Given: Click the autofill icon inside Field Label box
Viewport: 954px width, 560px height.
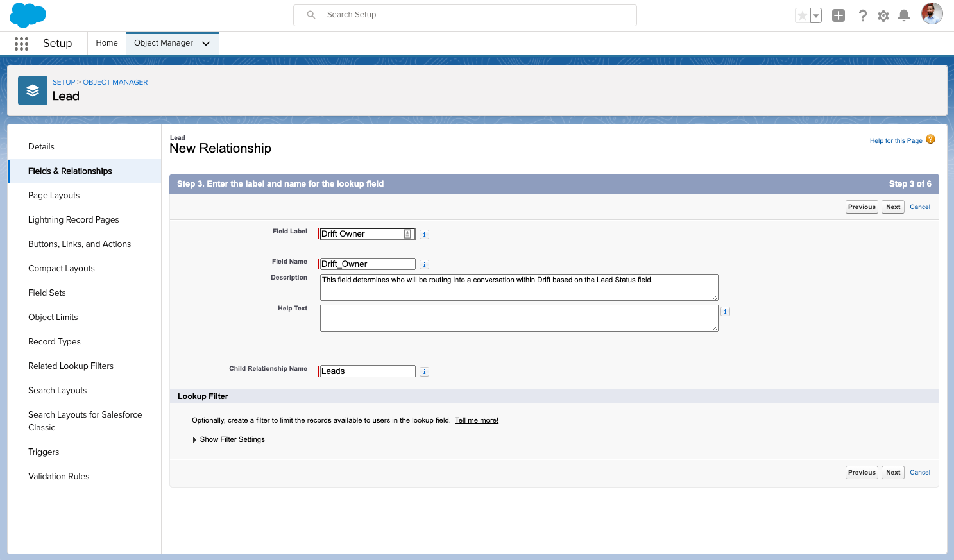Looking at the screenshot, I should pyautogui.click(x=407, y=234).
